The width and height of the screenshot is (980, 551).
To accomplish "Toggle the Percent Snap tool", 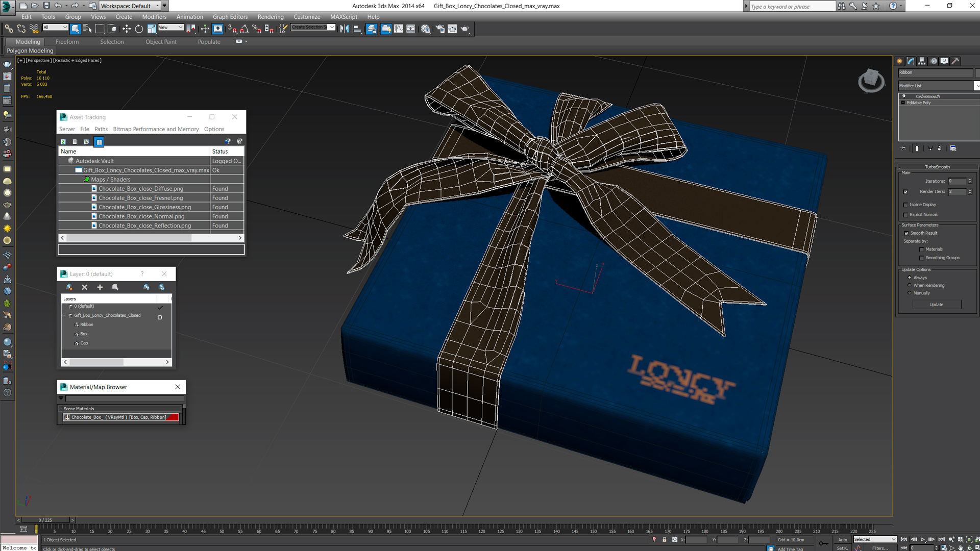I will [x=257, y=29].
